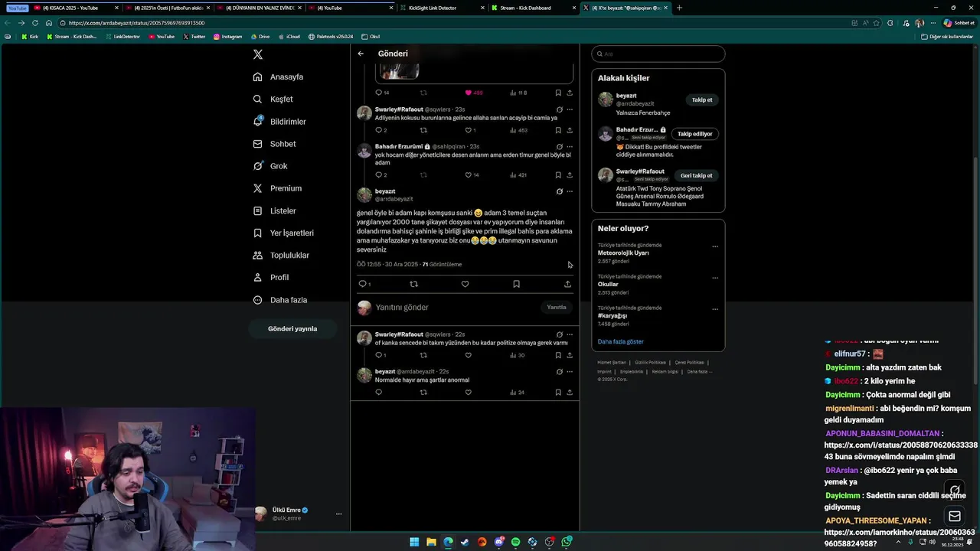Like Swarley's 'of kanka sencede' reply

point(468,355)
